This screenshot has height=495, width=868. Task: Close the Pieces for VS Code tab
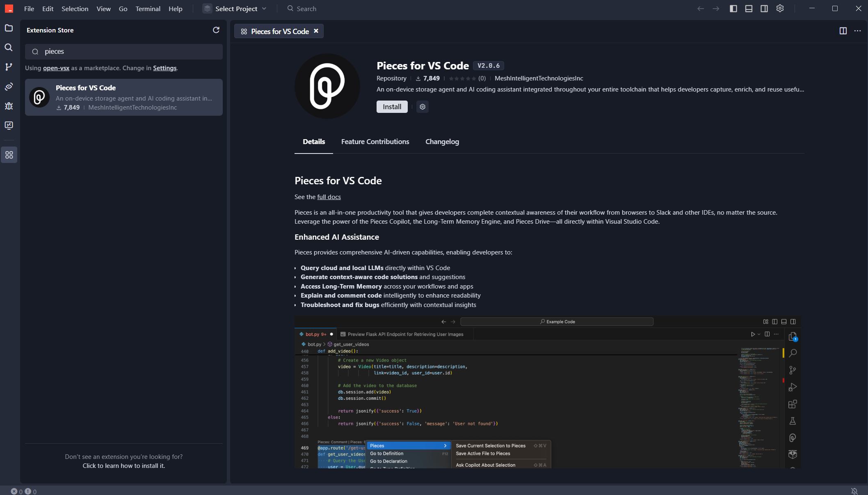(x=316, y=31)
